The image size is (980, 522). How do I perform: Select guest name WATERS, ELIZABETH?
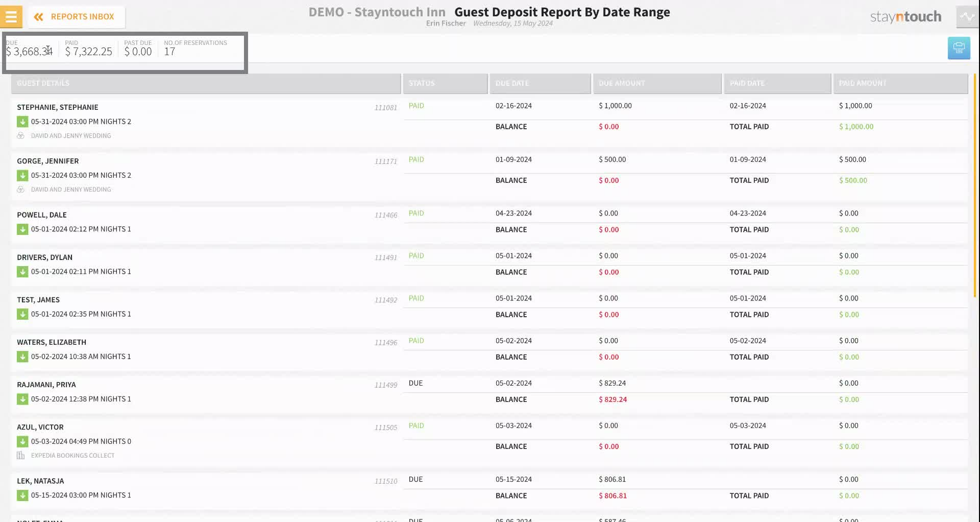[52, 342]
